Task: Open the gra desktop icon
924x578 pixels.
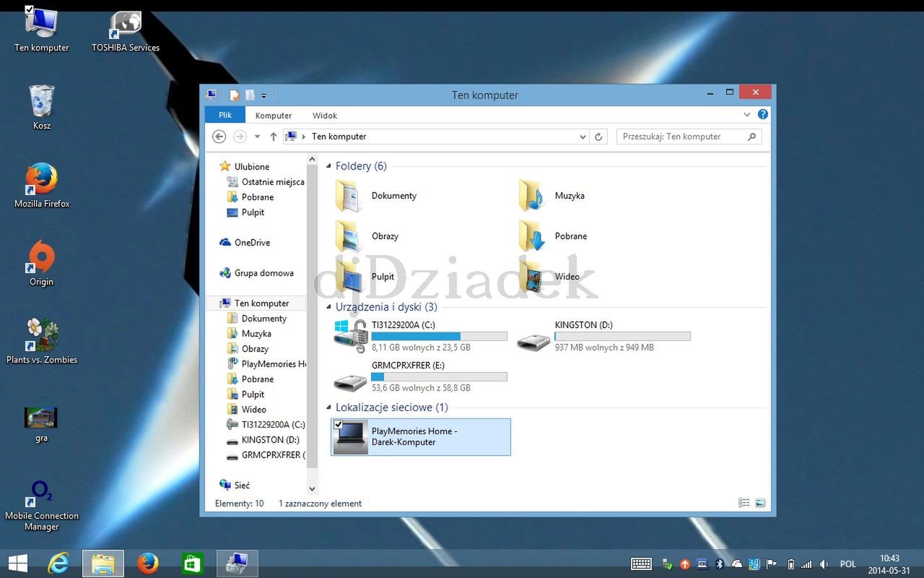Action: [x=41, y=423]
